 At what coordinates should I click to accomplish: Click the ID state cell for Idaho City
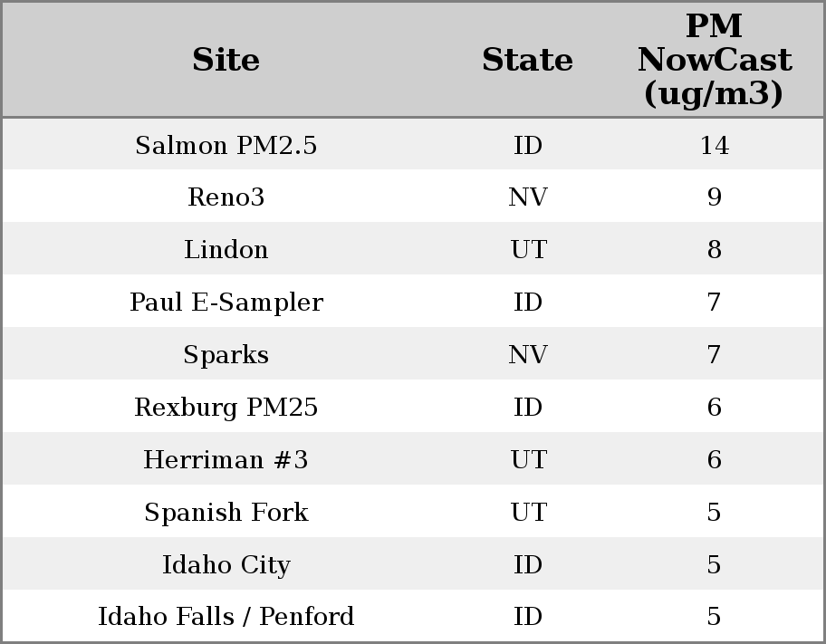tap(528, 565)
